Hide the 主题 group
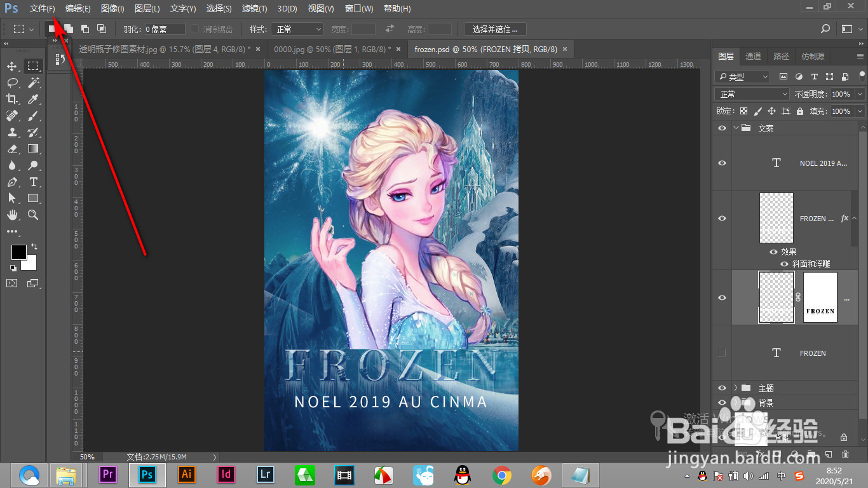This screenshot has width=868, height=488. pos(722,388)
